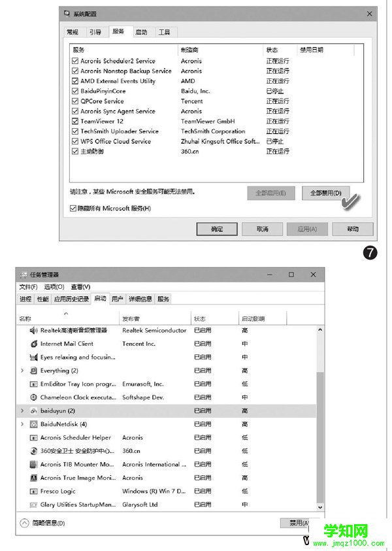Click Glary Utilities StartupManager icon

coord(34,505)
